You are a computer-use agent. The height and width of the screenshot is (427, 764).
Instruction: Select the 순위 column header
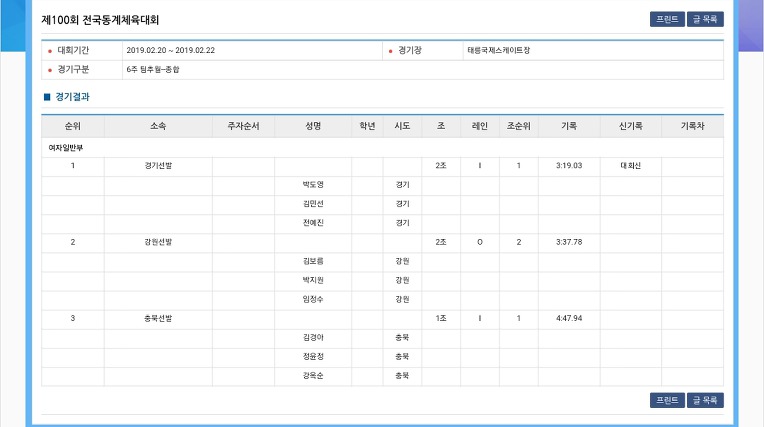coord(73,126)
